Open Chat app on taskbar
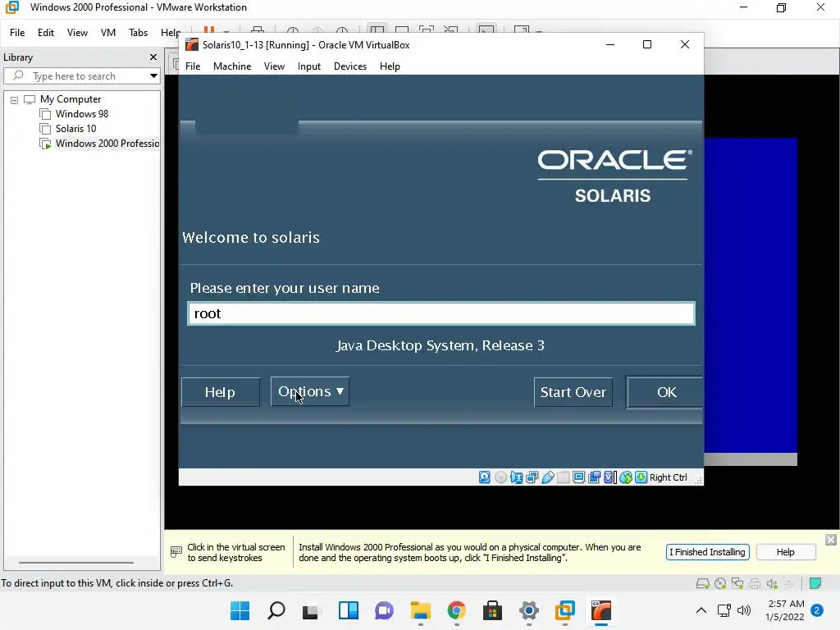This screenshot has height=630, width=840. pyautogui.click(x=384, y=610)
